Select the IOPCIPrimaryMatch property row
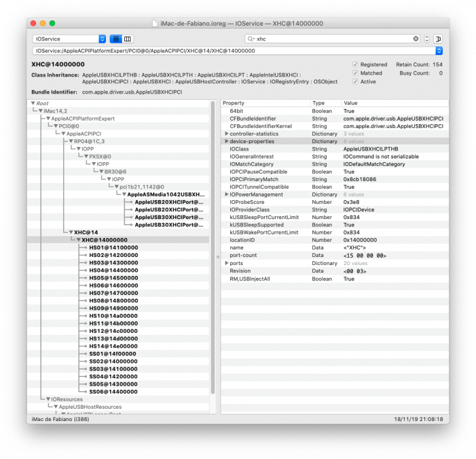 point(335,179)
